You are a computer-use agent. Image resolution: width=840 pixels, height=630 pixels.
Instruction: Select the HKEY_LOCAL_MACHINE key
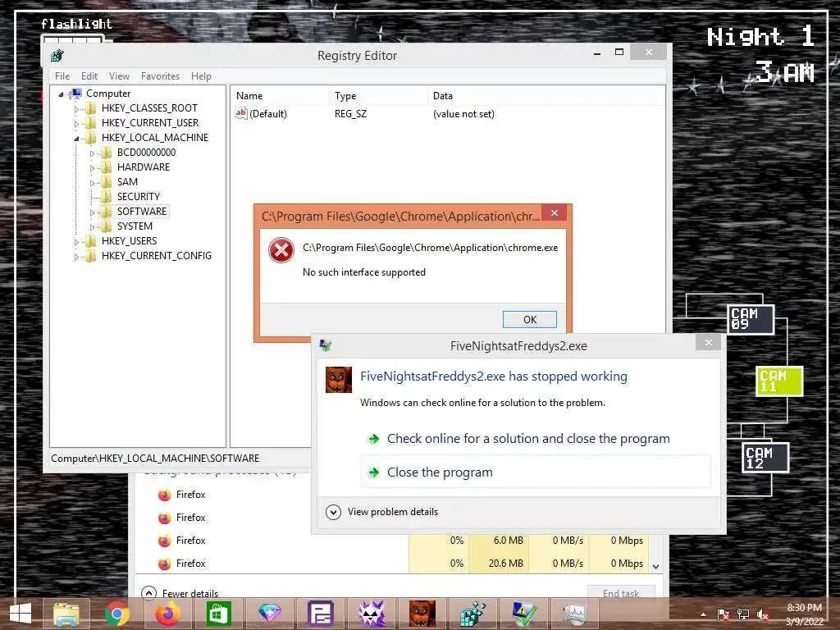click(x=155, y=138)
